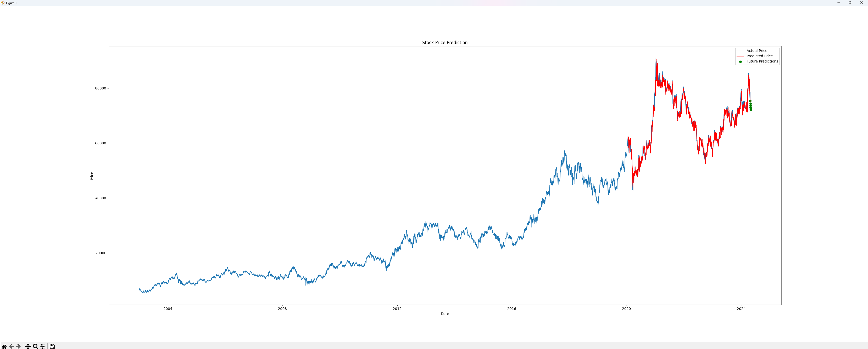This screenshot has height=349, width=868.
Task: Go back to the previous view
Action: point(11,346)
